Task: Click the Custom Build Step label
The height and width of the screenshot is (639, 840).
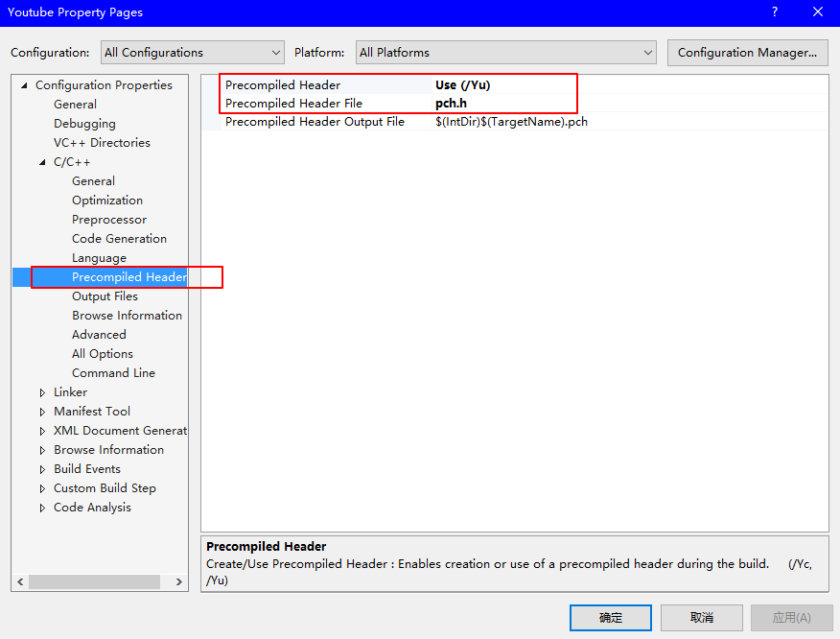Action: 105,488
